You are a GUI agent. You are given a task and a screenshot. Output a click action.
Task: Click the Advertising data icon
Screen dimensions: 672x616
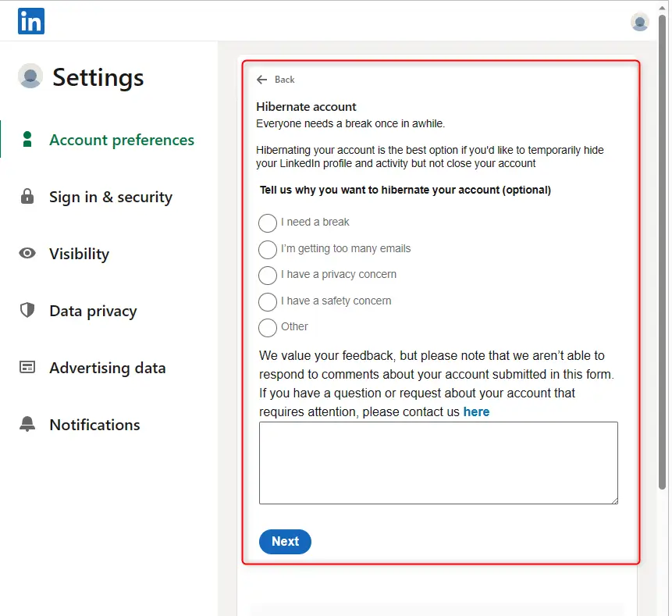27,367
